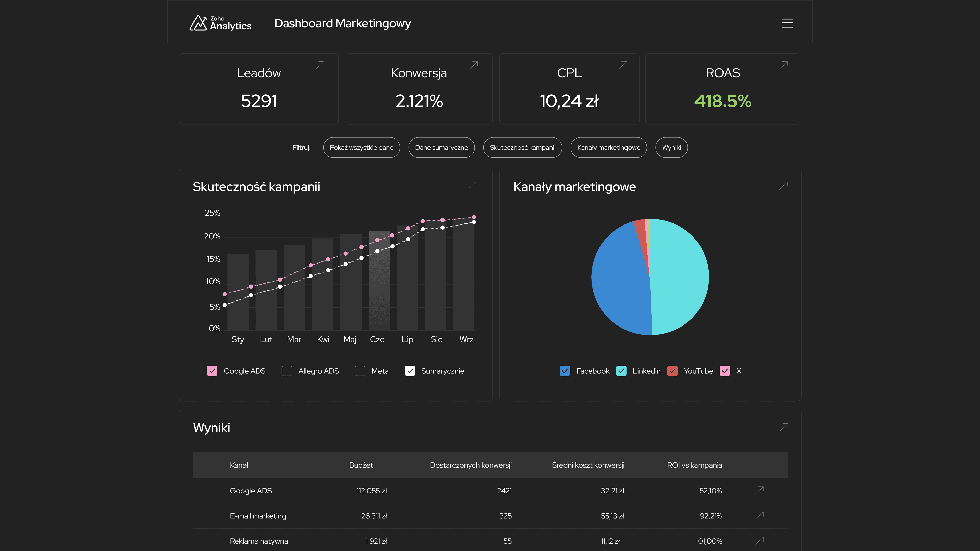Enable the Allegro ADS checkbox
The image size is (980, 551).
tap(287, 371)
